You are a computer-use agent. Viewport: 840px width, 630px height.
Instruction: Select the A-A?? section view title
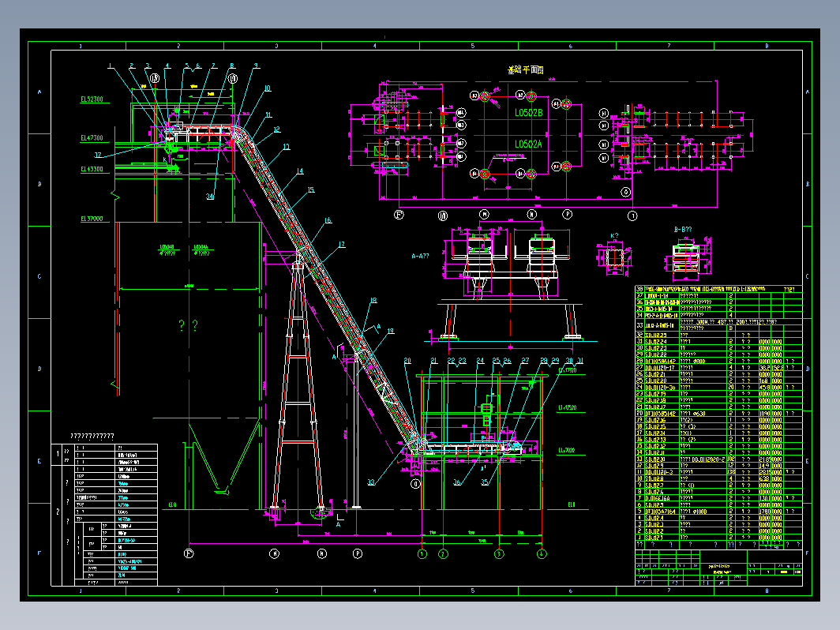click(x=420, y=256)
